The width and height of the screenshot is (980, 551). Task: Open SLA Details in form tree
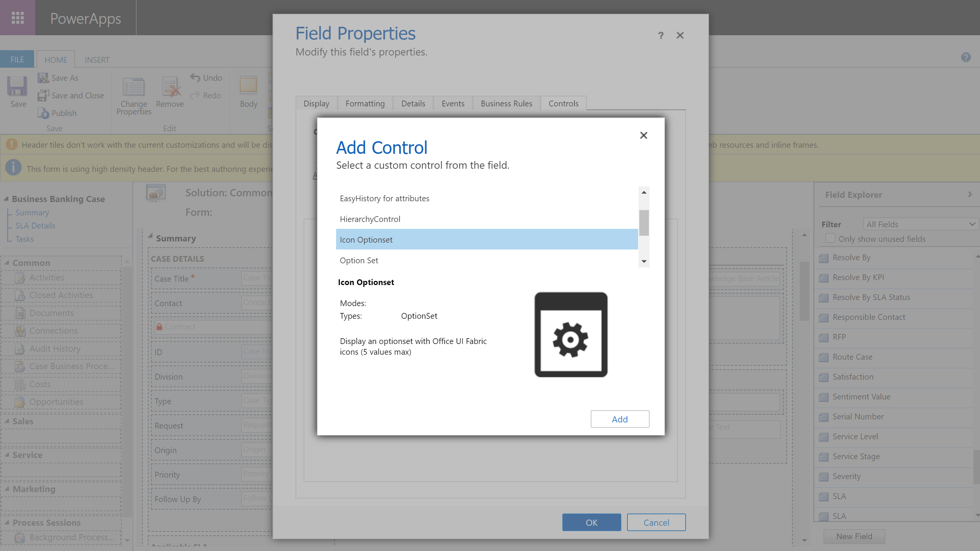(35, 226)
